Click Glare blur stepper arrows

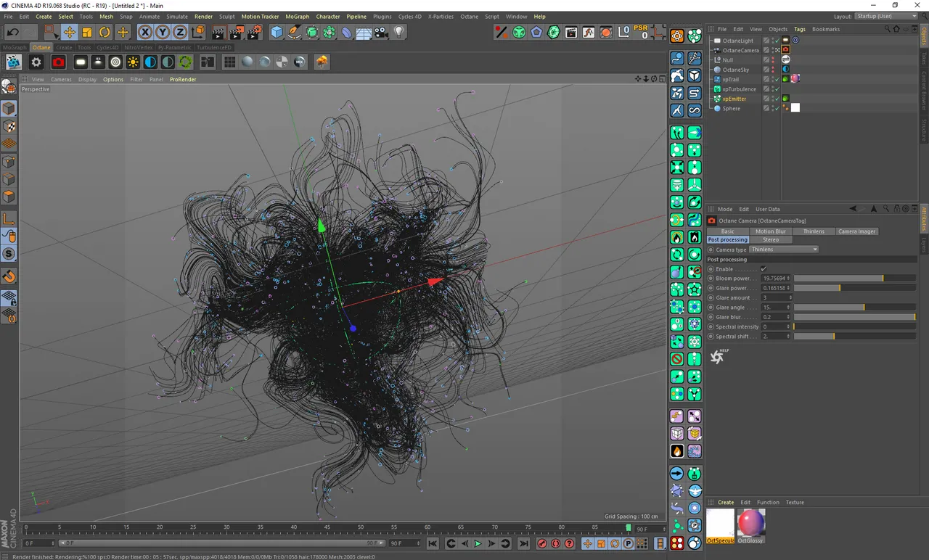790,317
